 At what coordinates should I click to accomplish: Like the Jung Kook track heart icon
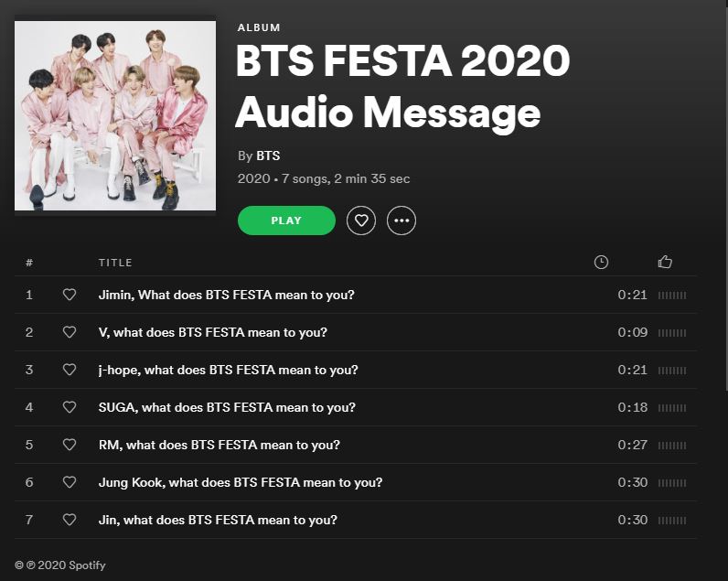tap(70, 482)
